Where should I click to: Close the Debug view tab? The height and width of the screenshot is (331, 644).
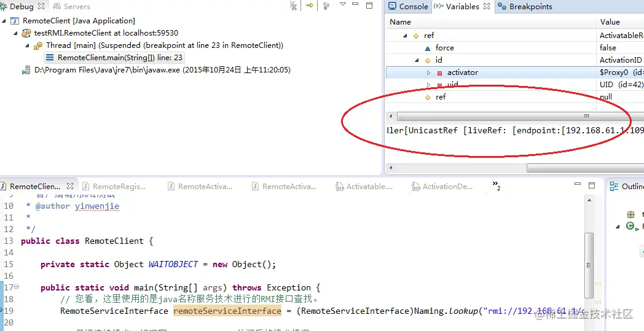pos(41,6)
